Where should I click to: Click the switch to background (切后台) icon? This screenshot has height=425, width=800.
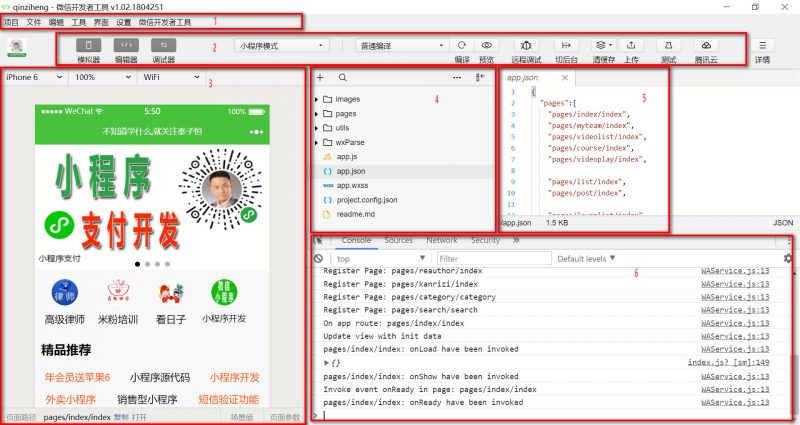[566, 45]
